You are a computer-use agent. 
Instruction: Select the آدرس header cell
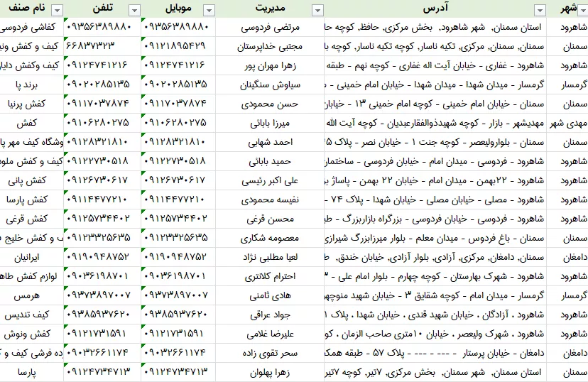(x=435, y=9)
